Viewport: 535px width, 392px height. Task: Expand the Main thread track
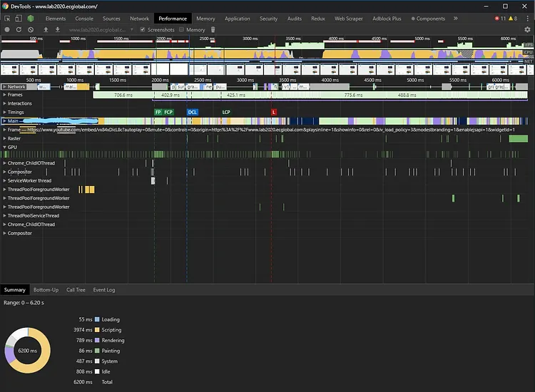[4, 120]
